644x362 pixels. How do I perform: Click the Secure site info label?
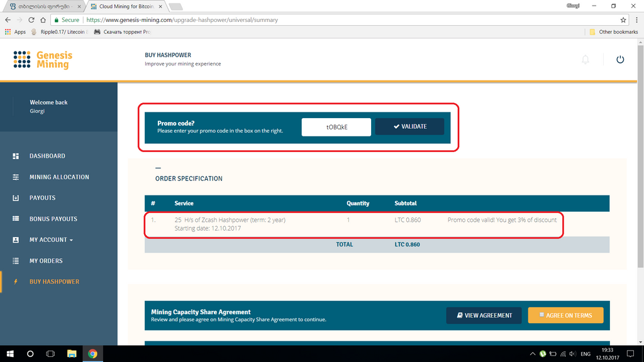coord(67,19)
